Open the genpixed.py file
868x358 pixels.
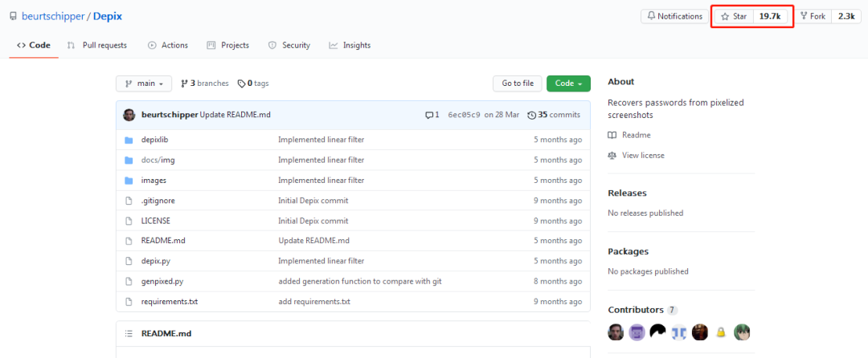[x=162, y=281]
